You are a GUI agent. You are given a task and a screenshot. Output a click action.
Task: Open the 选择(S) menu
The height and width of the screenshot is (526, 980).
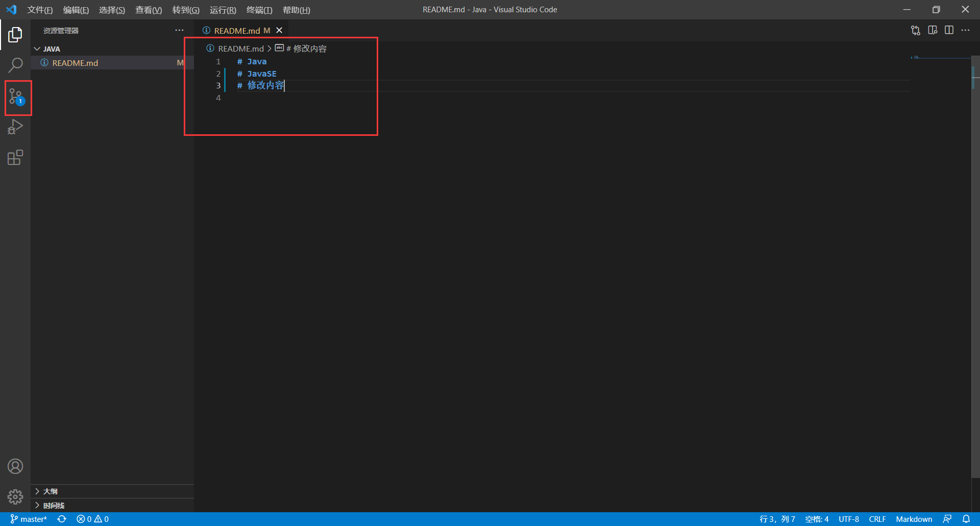click(112, 10)
